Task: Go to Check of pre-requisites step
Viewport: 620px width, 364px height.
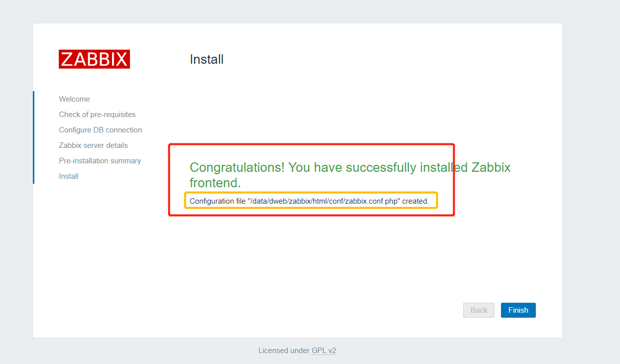Action: point(97,115)
